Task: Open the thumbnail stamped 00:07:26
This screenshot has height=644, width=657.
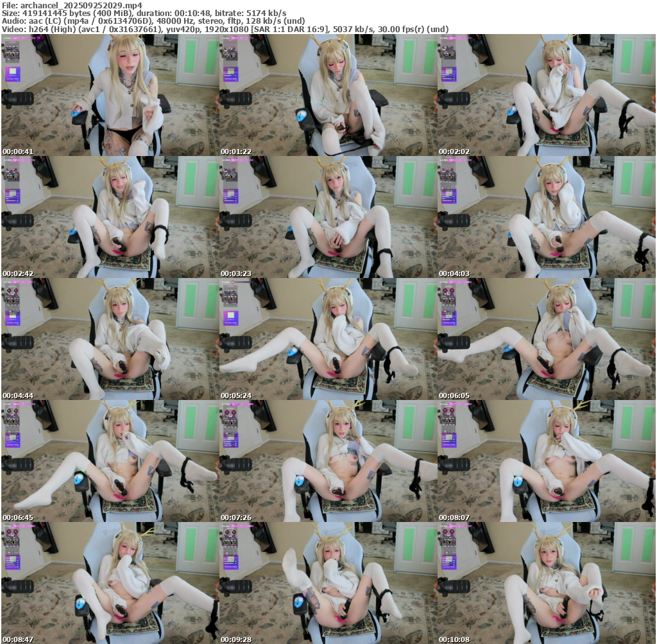Action: (328, 461)
